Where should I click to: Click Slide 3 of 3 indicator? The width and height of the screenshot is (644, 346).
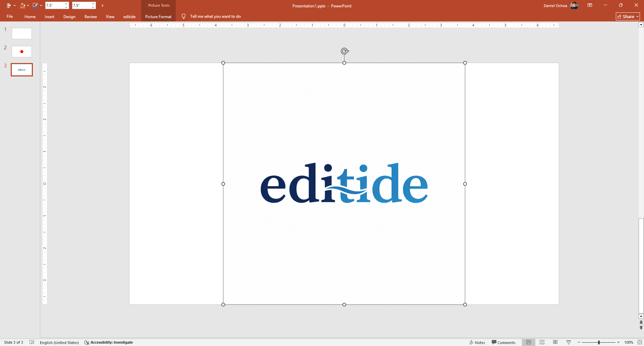pyautogui.click(x=13, y=342)
